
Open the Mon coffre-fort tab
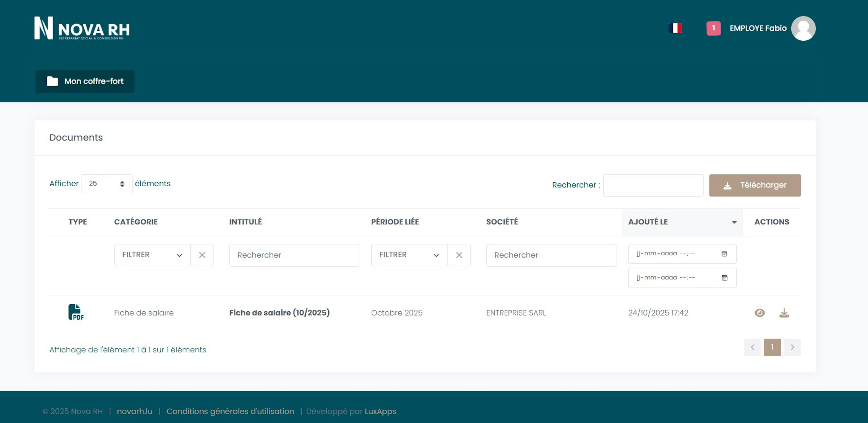tap(85, 82)
